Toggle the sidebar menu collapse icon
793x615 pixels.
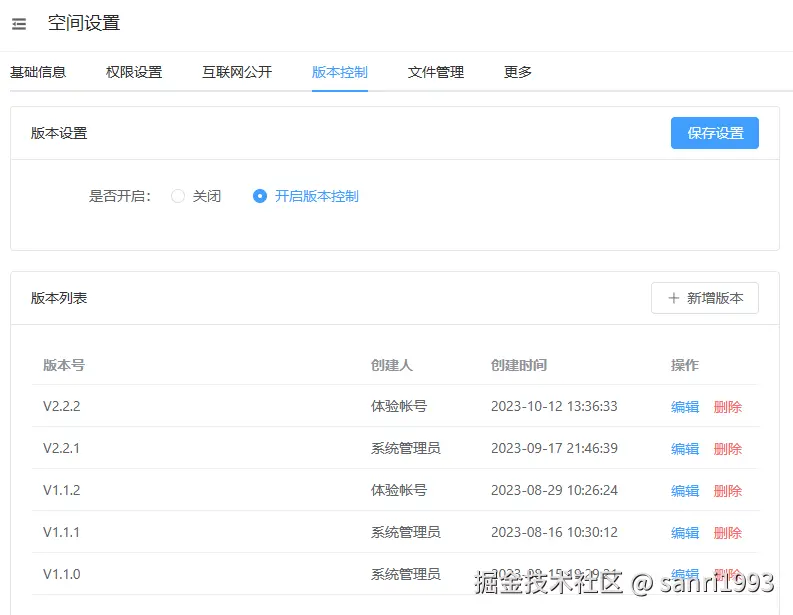tap(19, 24)
